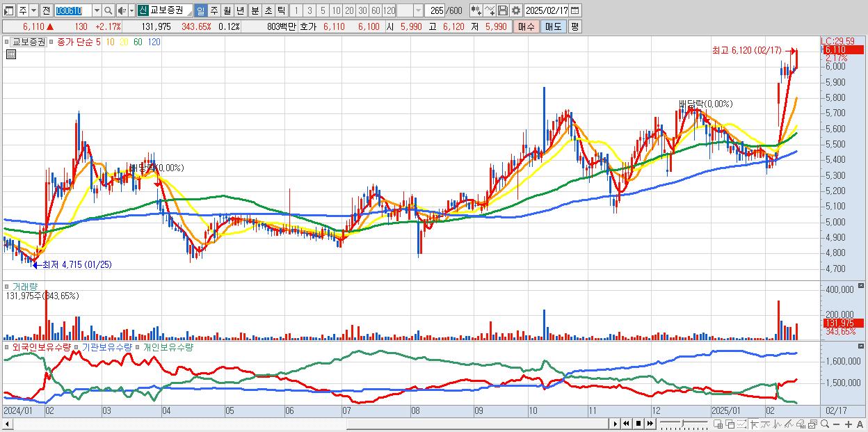Screen dimensions: 868x432
Task: Click the zoom slider in bottom bar
Action: pyautogui.click(x=684, y=424)
